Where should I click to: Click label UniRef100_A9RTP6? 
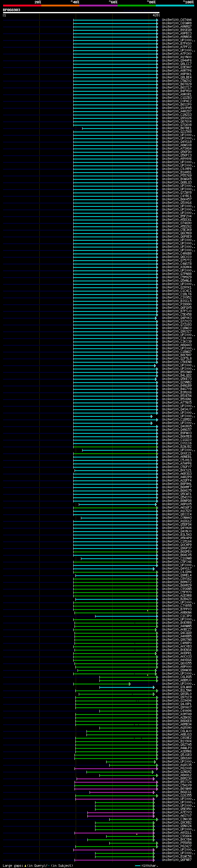coord(177,71)
